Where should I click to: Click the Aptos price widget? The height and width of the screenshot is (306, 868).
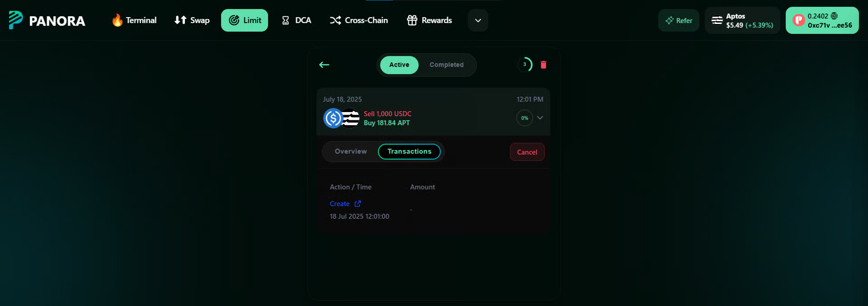(742, 21)
